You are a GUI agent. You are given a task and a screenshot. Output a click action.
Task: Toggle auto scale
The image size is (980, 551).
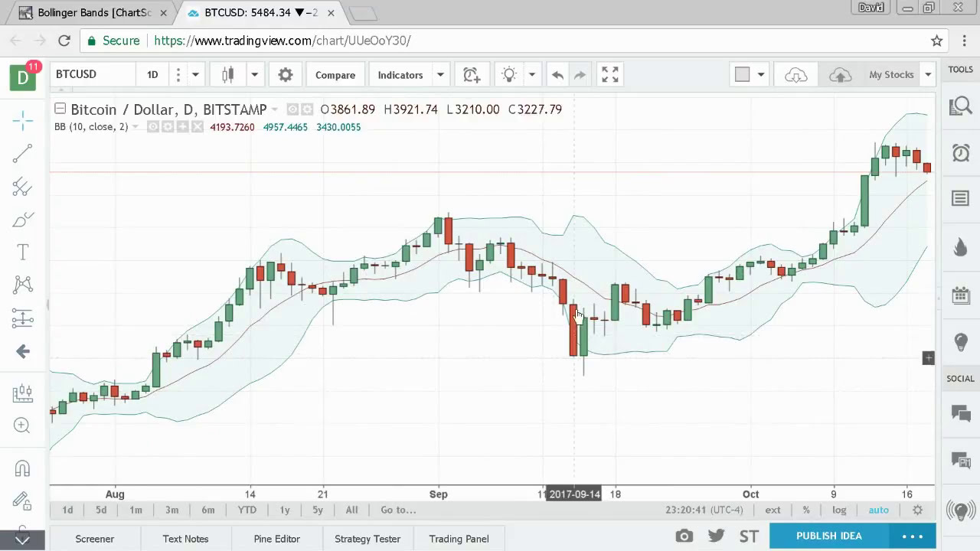pyautogui.click(x=878, y=510)
